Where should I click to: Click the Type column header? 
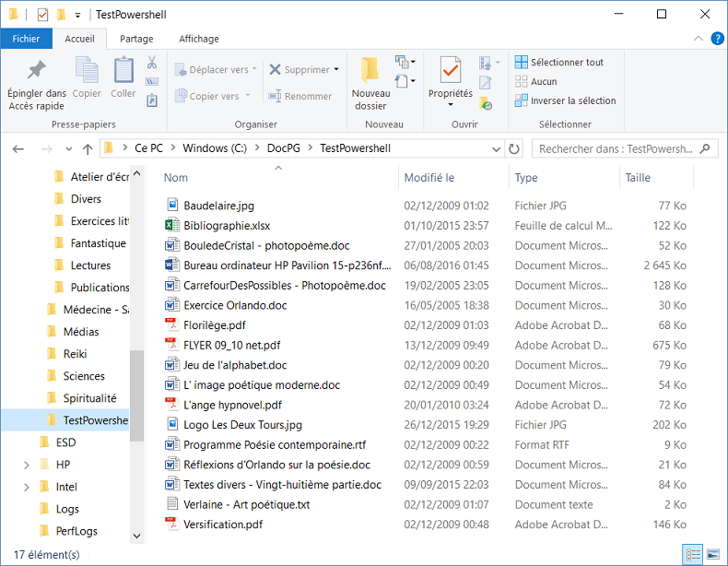click(564, 178)
